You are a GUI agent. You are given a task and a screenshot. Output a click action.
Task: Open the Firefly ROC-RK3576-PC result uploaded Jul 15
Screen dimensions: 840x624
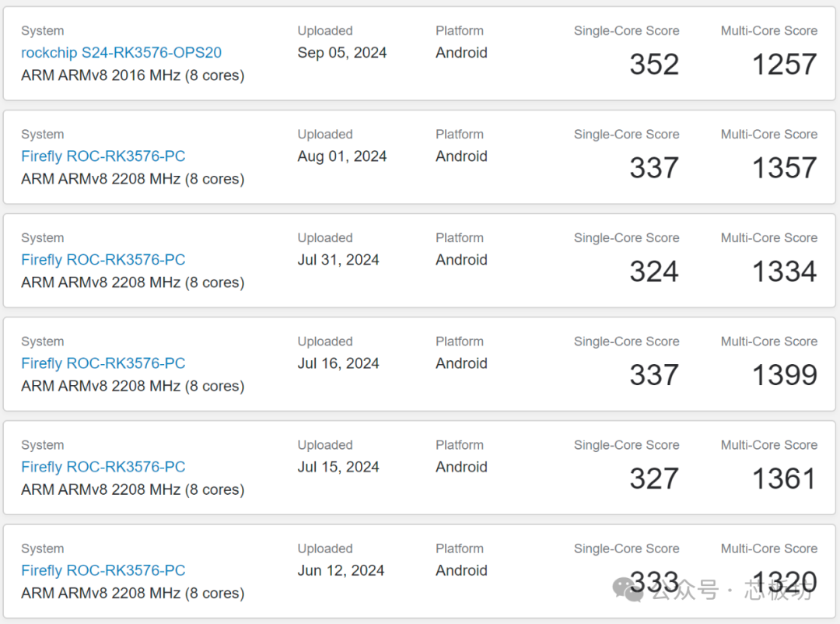pos(103,466)
